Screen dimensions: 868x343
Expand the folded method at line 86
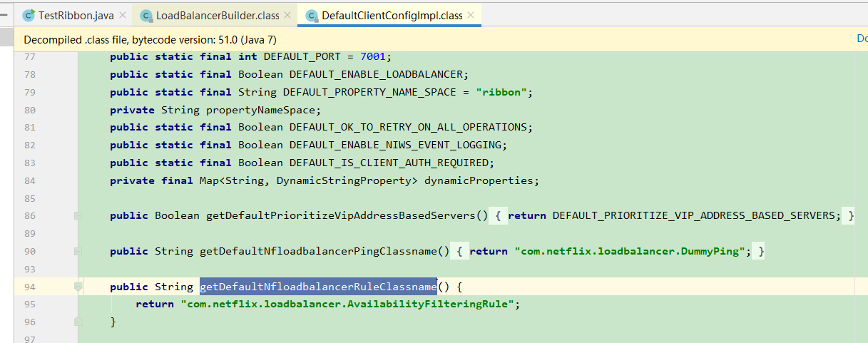pos(78,215)
